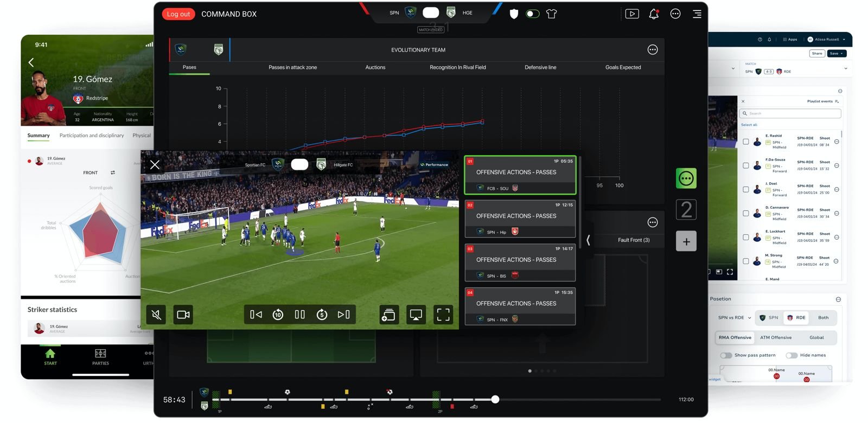Open Alissa Russell account dropdown
This screenshot has height=423, width=868.
827,40
